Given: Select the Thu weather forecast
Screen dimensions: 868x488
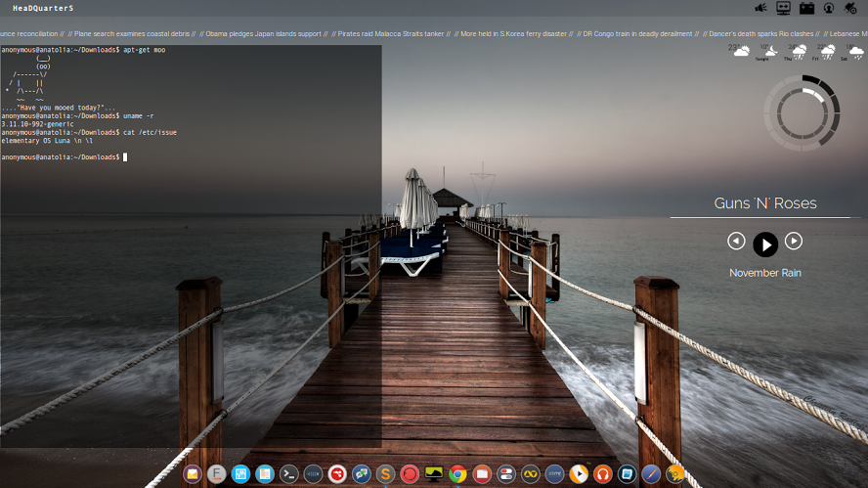Looking at the screenshot, I should pos(796,53).
